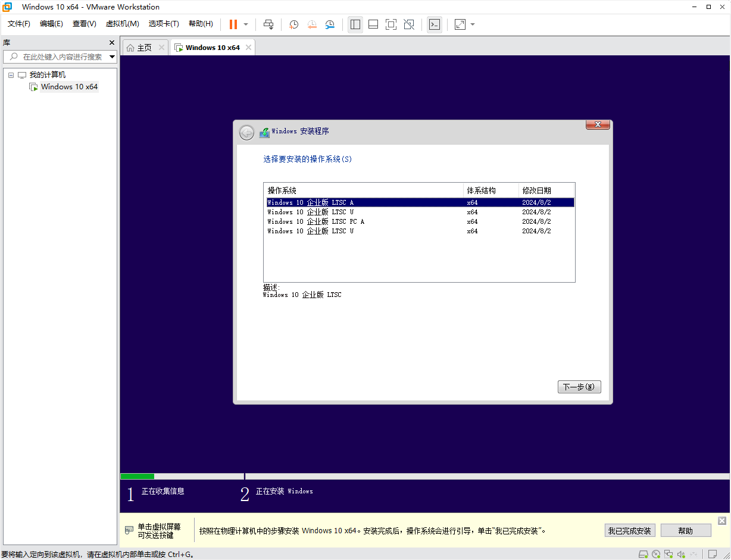Click the 下一步(N) button in installer
Viewport: 731px width, 560px height.
(x=578, y=386)
